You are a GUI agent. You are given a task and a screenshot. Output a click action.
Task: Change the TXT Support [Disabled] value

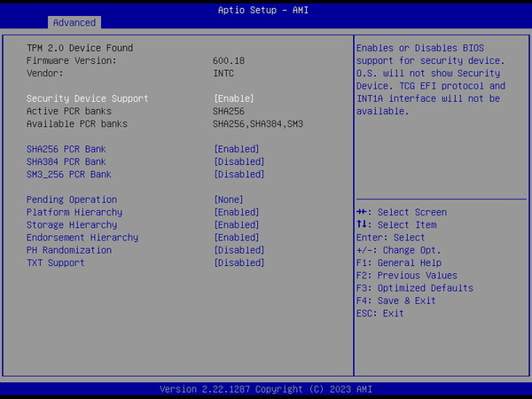coord(239,262)
